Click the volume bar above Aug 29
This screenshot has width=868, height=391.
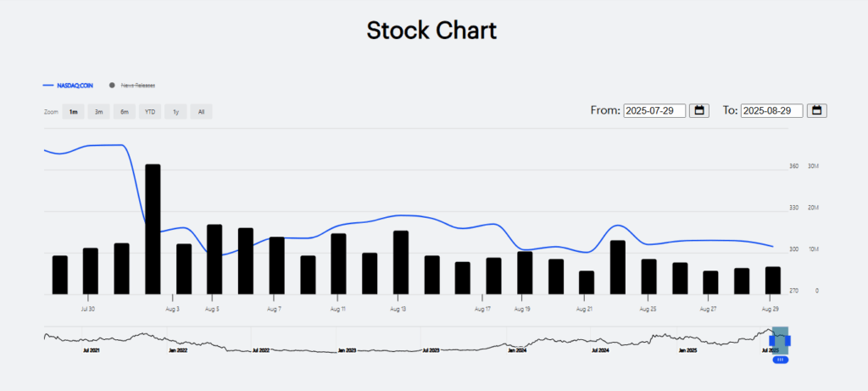point(773,280)
